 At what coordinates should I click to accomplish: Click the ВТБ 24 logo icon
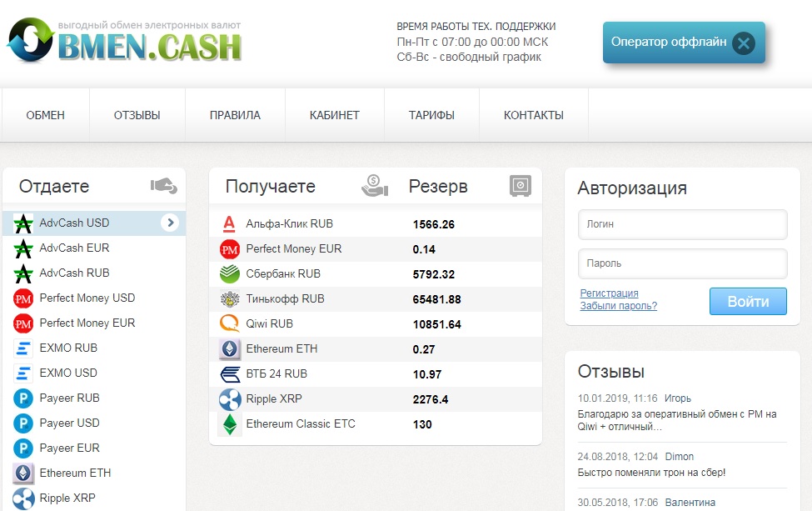pos(229,373)
